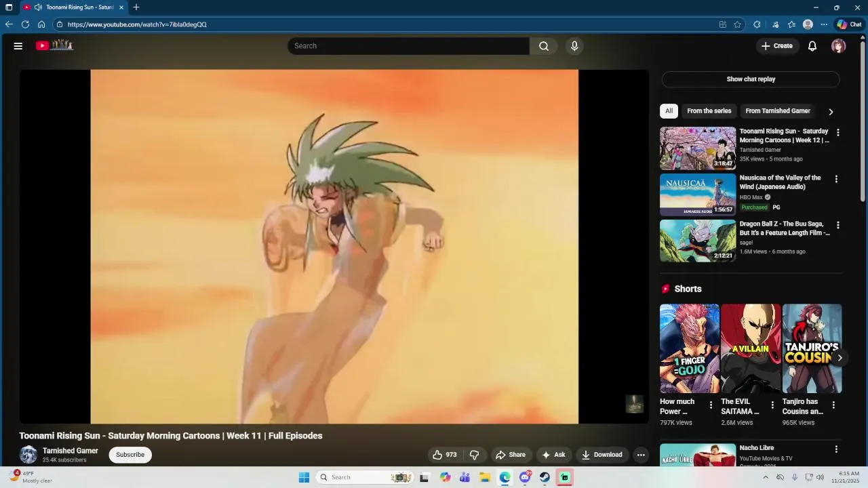The width and height of the screenshot is (868, 488).
Task: Go to the YouTube home logo
Action: (x=54, y=45)
